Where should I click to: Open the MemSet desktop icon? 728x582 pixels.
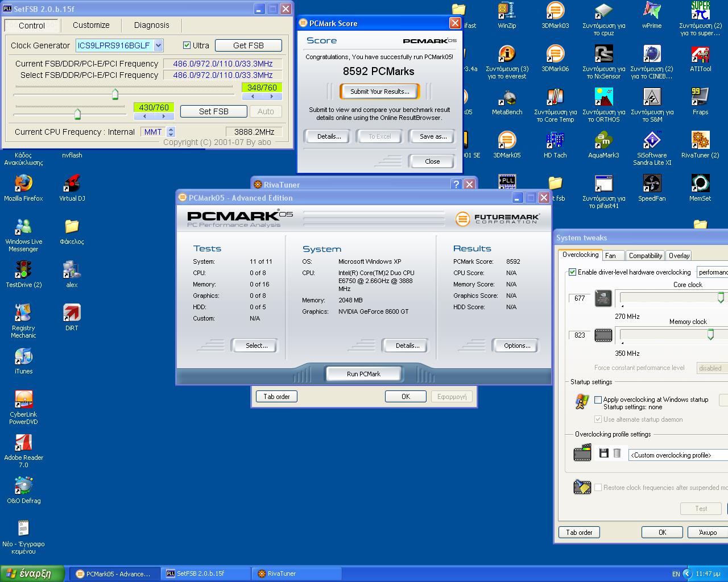[700, 188]
